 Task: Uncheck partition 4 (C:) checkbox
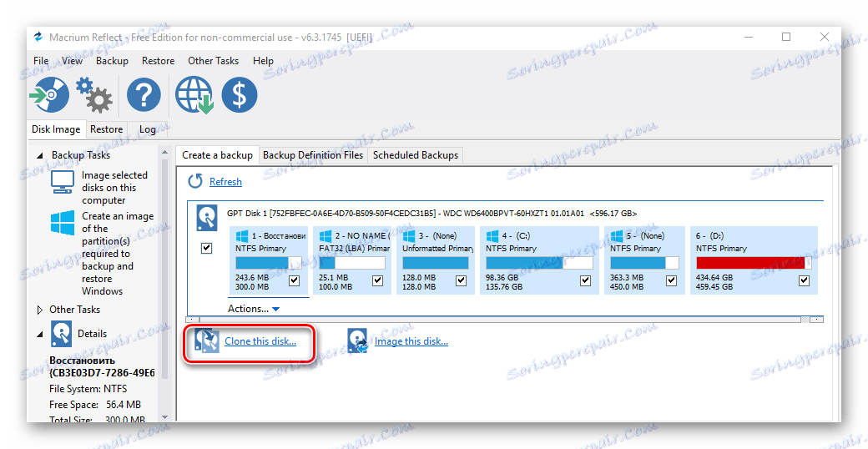pos(585,280)
